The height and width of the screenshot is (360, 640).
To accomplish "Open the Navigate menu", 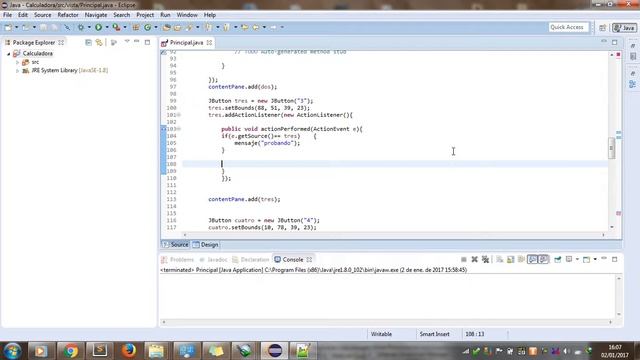I will (x=96, y=15).
